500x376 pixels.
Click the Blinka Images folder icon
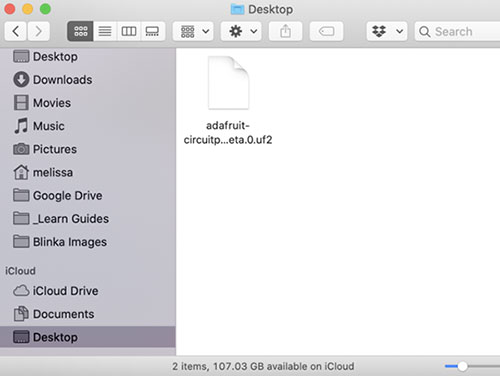tap(21, 241)
